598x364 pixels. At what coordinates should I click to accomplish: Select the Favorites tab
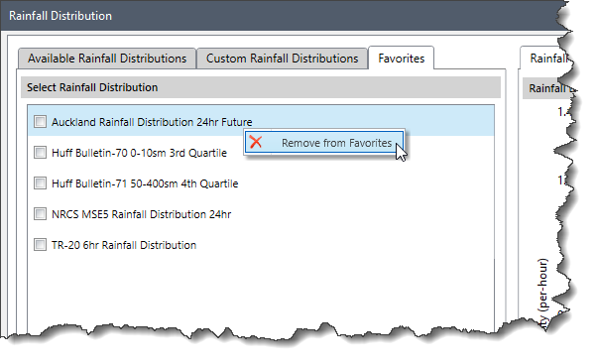click(x=401, y=59)
